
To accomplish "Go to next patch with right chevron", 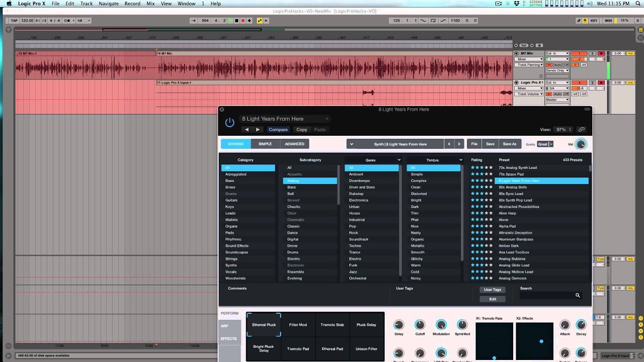I will [459, 144].
